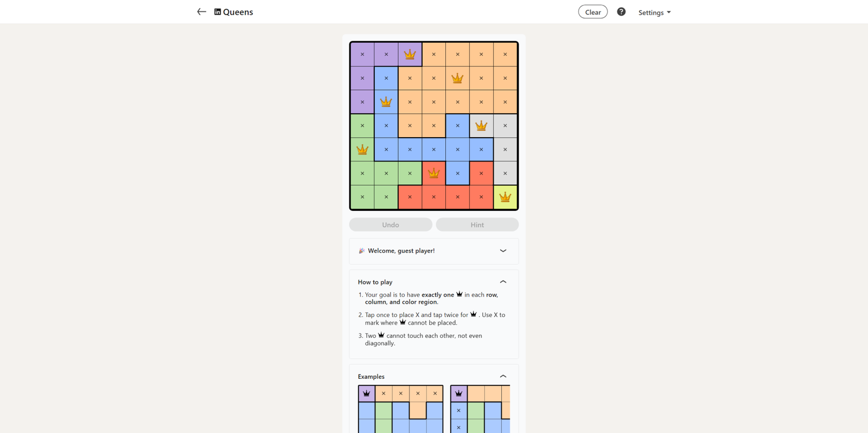This screenshot has height=433, width=868.
Task: Toggle the X in the bottom-left green cell
Action: (x=362, y=197)
